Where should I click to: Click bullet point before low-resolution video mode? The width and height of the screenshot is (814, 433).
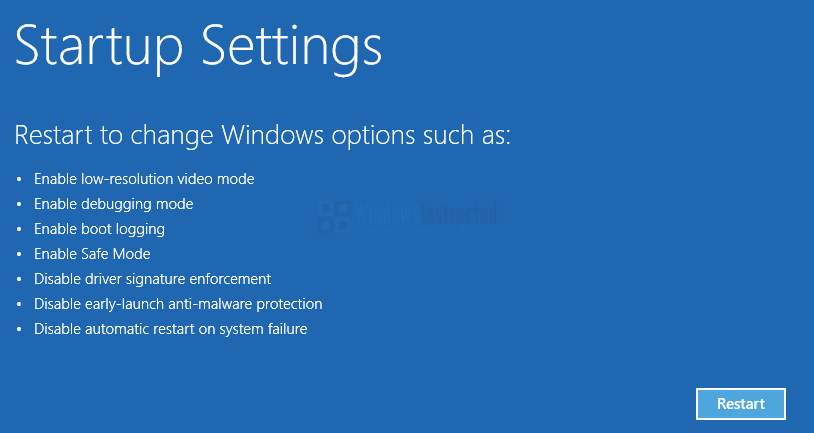(x=20, y=180)
